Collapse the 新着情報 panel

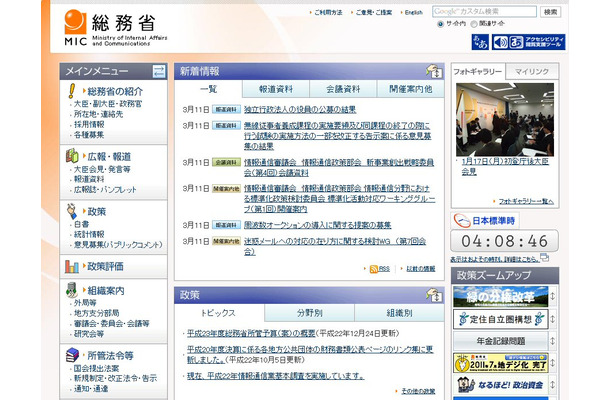tap(434, 71)
